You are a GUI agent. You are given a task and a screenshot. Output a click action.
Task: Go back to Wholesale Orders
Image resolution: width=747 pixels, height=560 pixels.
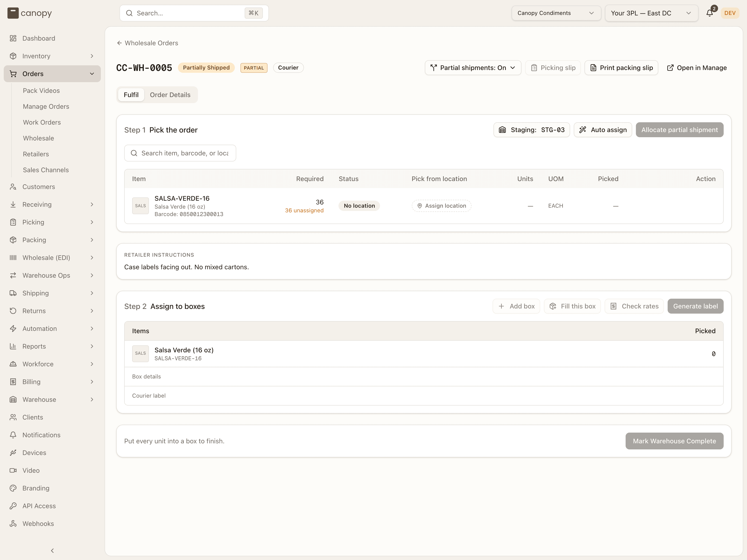(147, 43)
